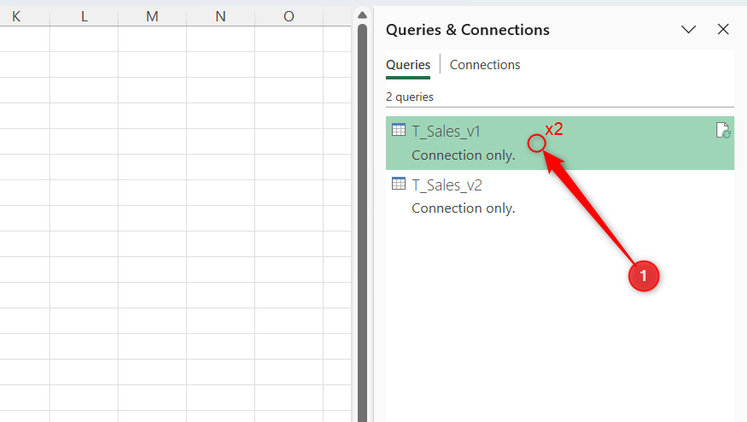Click the refresh icon on the T_Sales_v1 row
The width and height of the screenshot is (747, 422).
[x=723, y=130]
